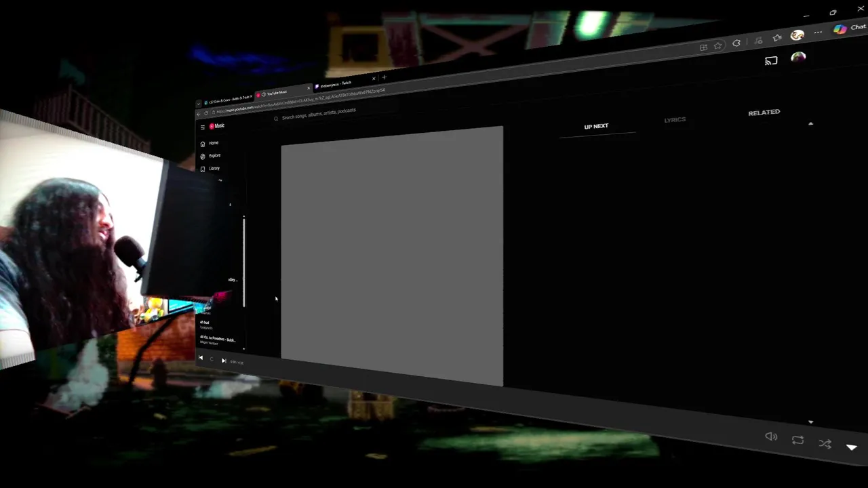Image resolution: width=868 pixels, height=488 pixels.
Task: Click the YouTube Music logo
Action: (x=216, y=126)
